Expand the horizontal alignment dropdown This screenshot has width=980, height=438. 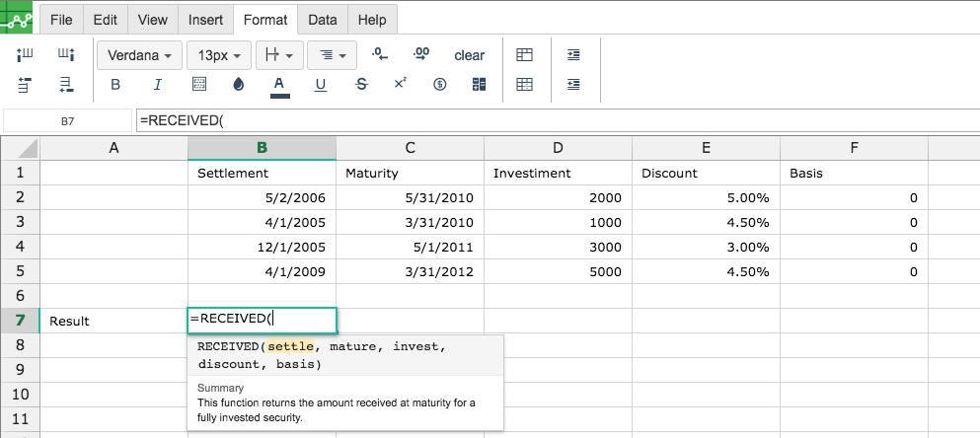[332, 55]
